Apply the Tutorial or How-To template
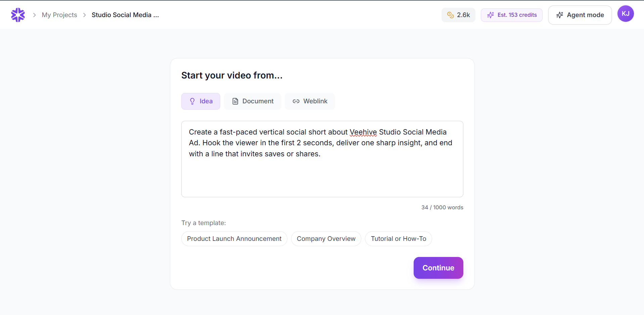This screenshot has height=315, width=644. (399, 239)
